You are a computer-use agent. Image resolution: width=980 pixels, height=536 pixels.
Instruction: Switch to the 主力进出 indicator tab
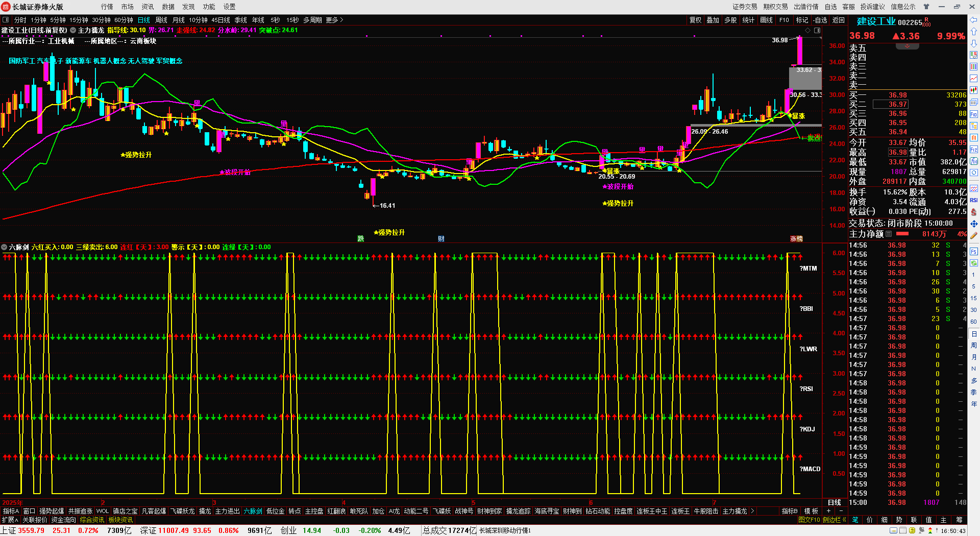point(227,511)
